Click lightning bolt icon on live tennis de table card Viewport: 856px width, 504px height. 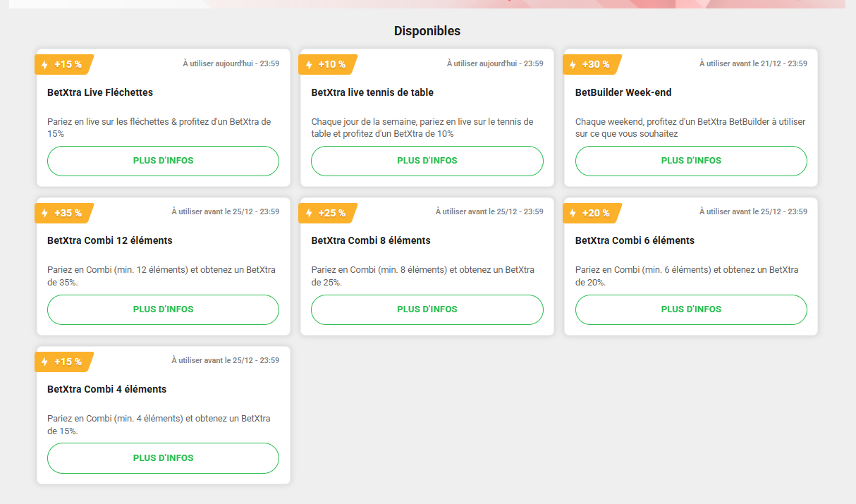pos(309,65)
